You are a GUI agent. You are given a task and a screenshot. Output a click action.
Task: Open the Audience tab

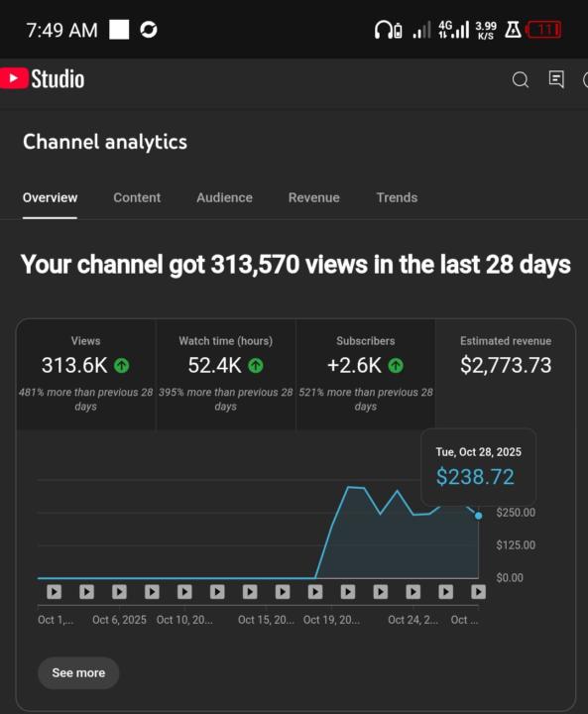[224, 197]
